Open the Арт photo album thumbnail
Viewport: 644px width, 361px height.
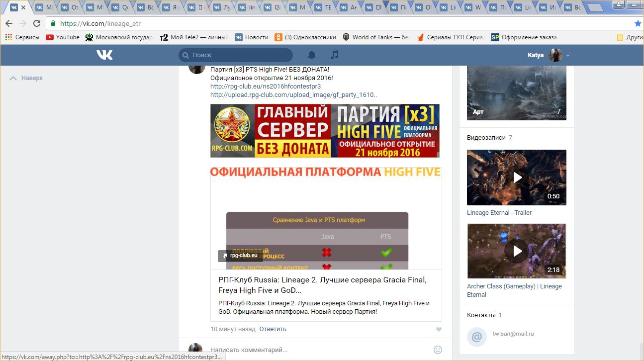(x=517, y=92)
